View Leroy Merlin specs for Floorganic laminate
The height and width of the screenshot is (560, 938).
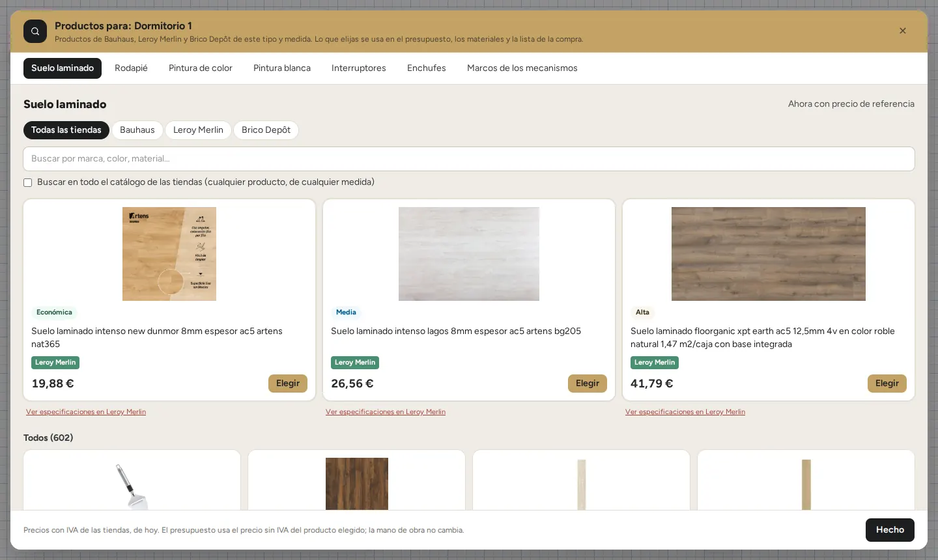tap(685, 412)
